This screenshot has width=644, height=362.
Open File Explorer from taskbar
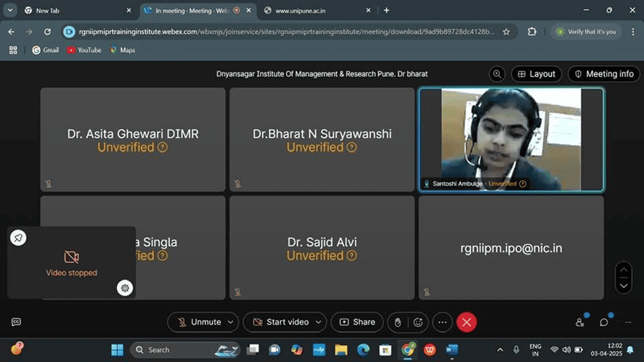[x=341, y=350]
